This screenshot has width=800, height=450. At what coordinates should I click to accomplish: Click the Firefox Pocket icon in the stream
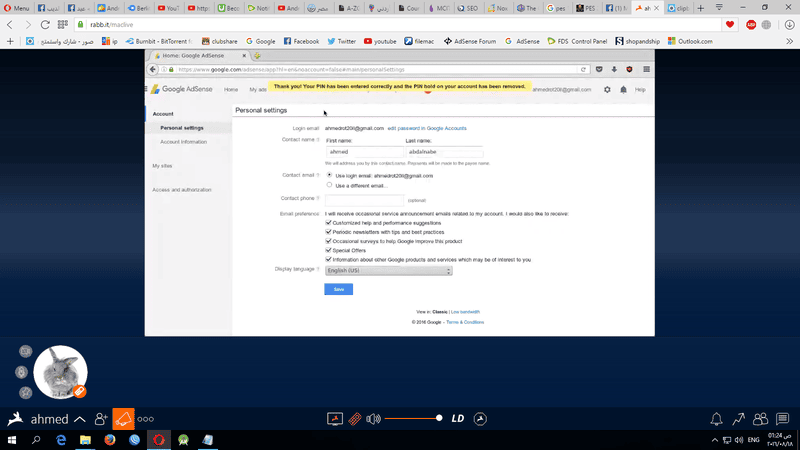pyautogui.click(x=599, y=69)
